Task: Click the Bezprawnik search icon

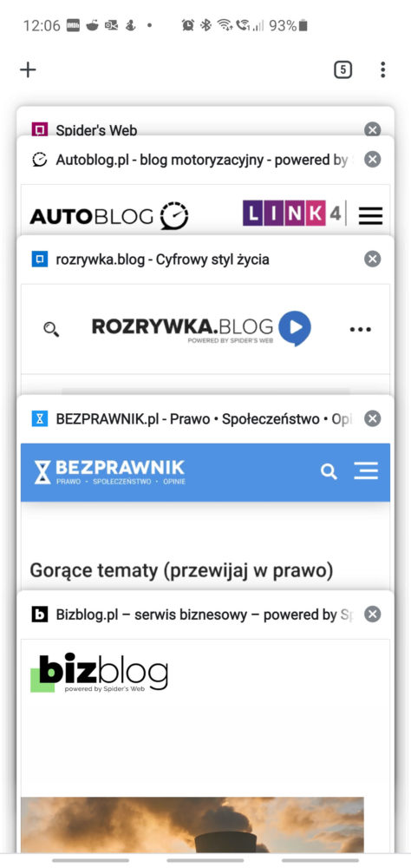Action: [329, 471]
